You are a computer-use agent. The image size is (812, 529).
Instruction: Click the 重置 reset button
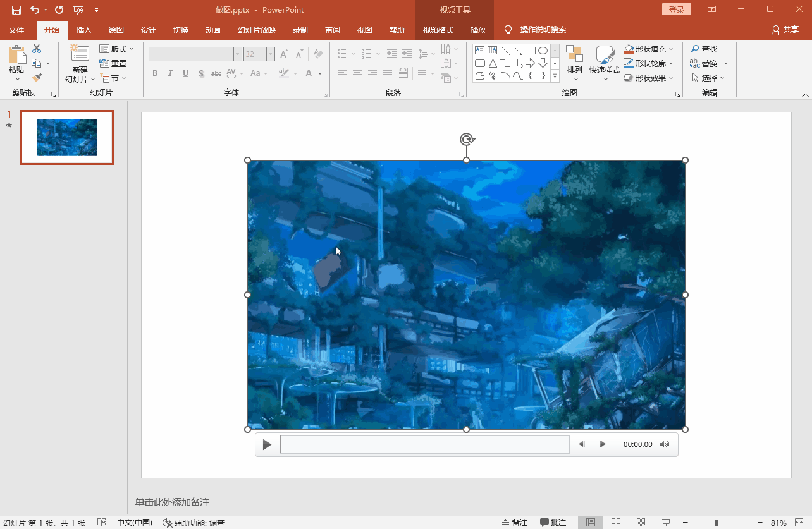113,63
